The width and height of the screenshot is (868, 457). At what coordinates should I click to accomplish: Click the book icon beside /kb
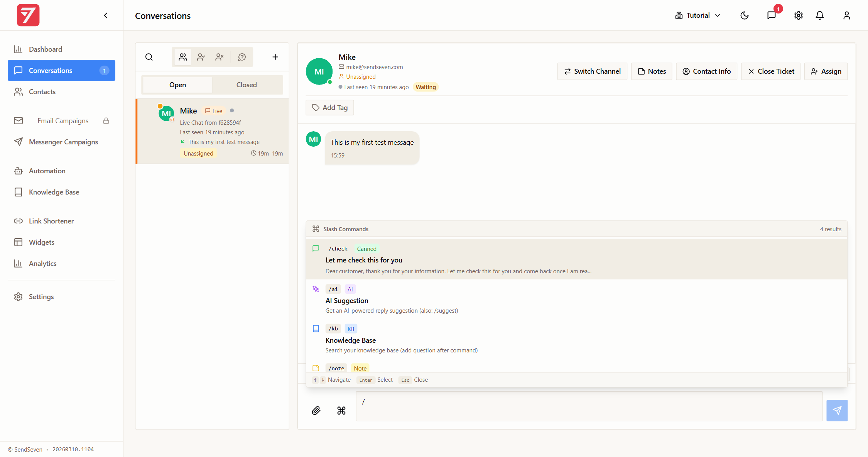pos(316,329)
